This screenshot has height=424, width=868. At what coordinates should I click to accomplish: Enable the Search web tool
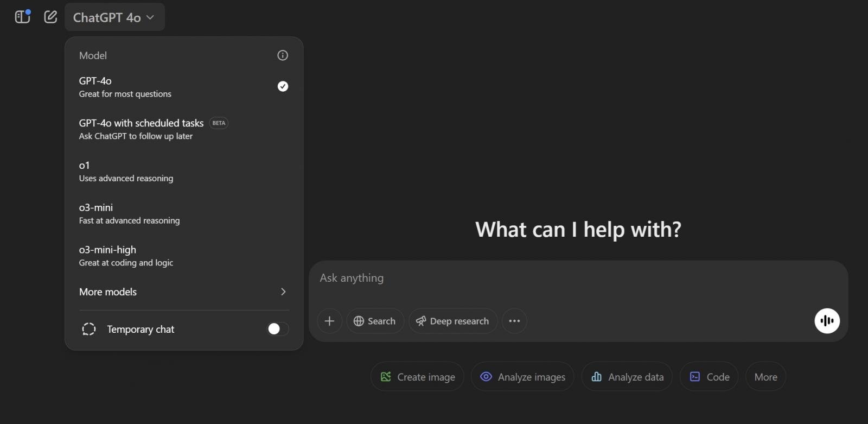(x=375, y=321)
